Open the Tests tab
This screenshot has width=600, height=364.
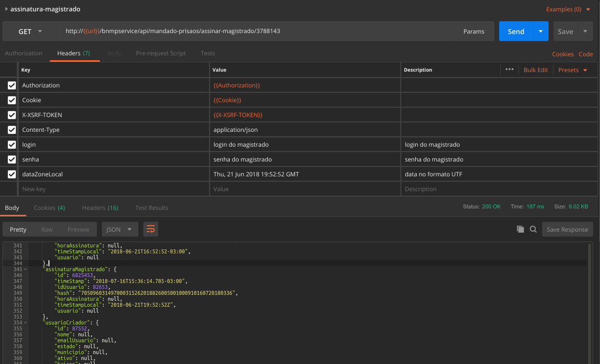coord(208,53)
